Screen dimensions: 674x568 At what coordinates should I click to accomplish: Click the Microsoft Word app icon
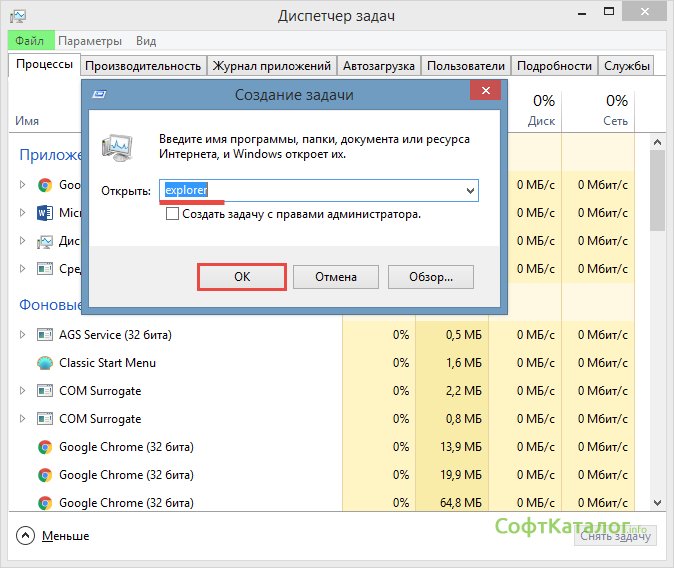[x=45, y=213]
